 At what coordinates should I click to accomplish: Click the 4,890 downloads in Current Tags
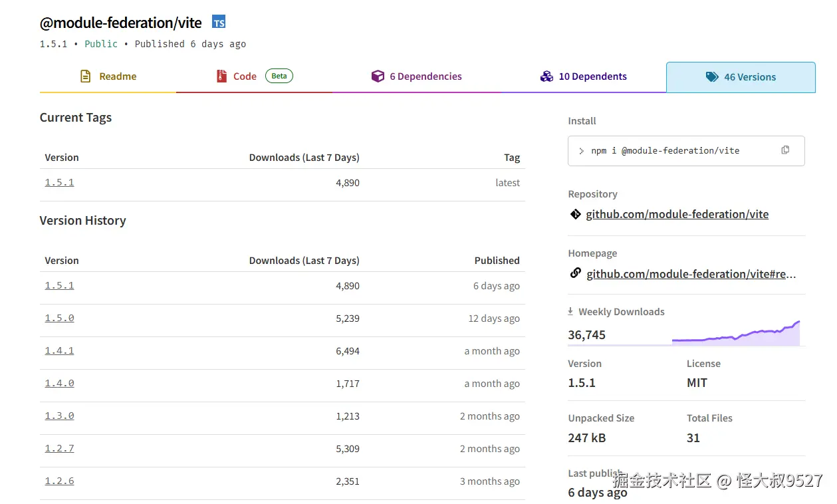tap(348, 183)
